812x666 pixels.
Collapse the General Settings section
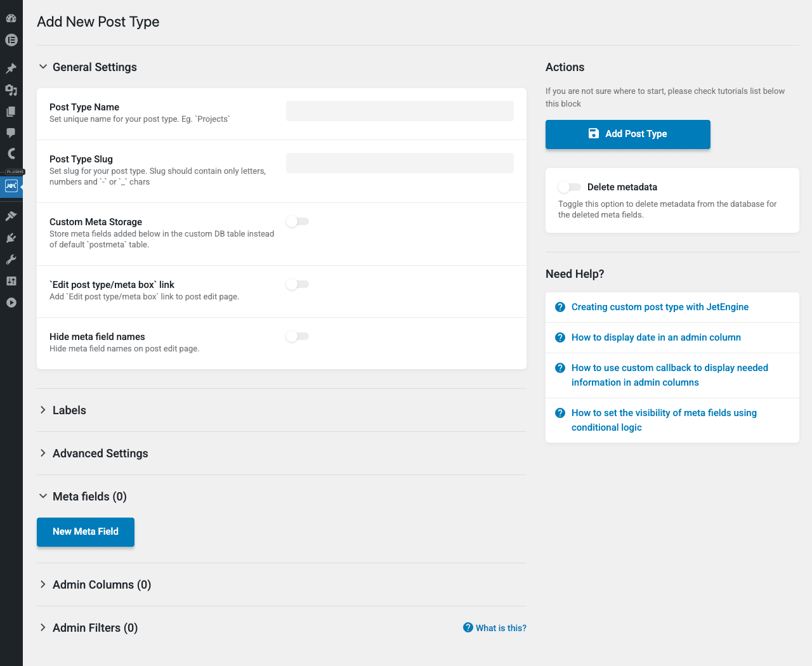click(88, 67)
